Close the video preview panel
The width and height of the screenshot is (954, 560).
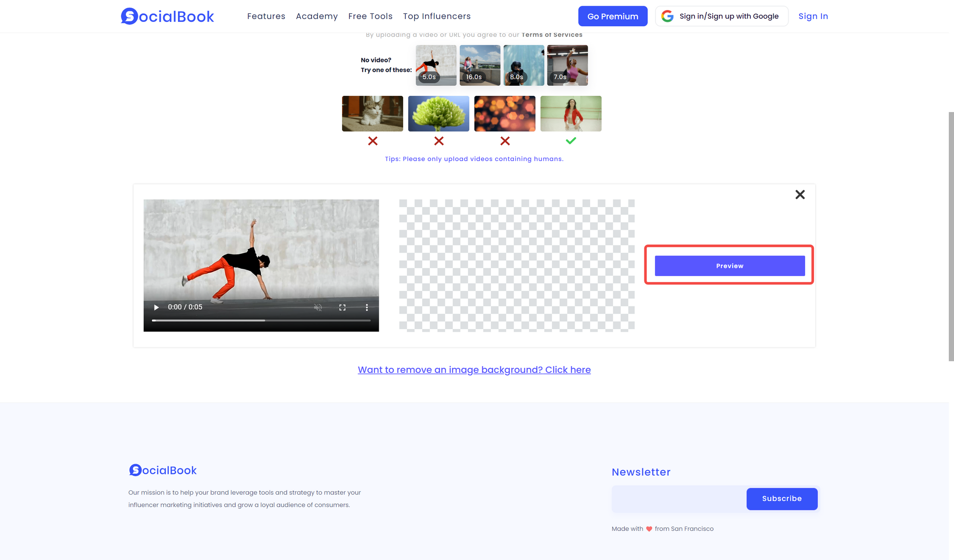[x=800, y=194]
